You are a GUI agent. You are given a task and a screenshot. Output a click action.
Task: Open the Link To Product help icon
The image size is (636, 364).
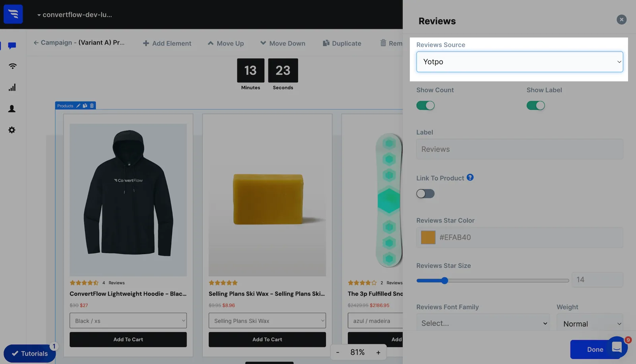[x=470, y=178]
